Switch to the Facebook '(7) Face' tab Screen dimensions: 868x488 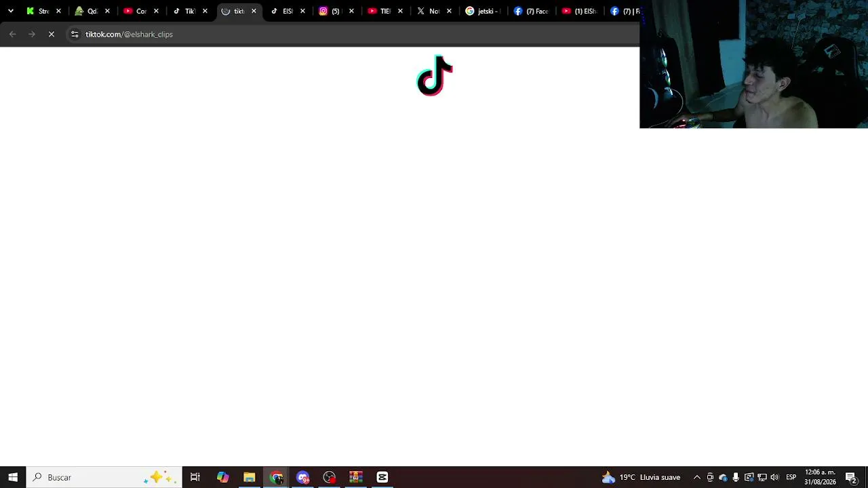pos(532,11)
